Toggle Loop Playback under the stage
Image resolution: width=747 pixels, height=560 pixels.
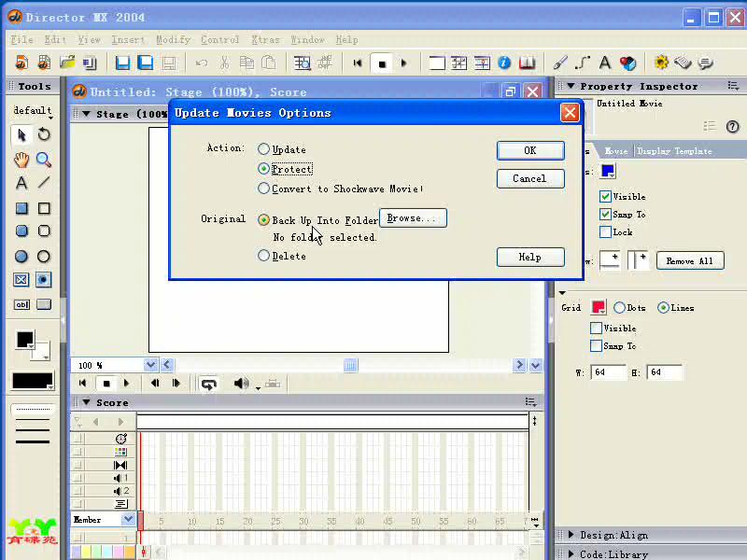click(x=209, y=384)
